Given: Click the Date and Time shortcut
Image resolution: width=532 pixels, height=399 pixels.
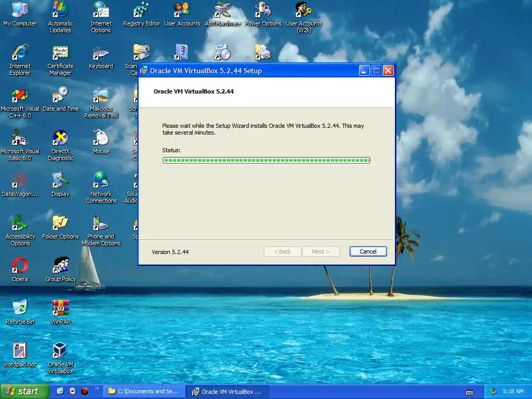Looking at the screenshot, I should coord(60,99).
